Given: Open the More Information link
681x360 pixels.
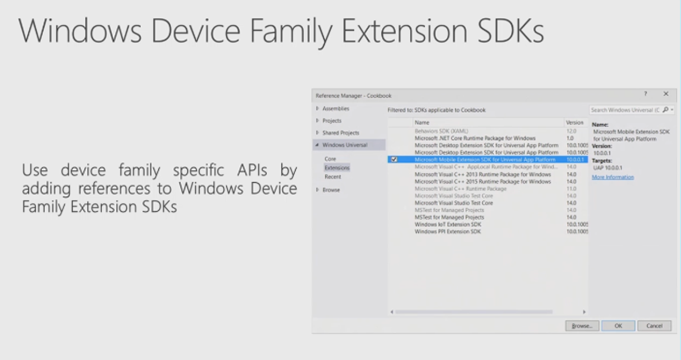Looking at the screenshot, I should pos(613,177).
